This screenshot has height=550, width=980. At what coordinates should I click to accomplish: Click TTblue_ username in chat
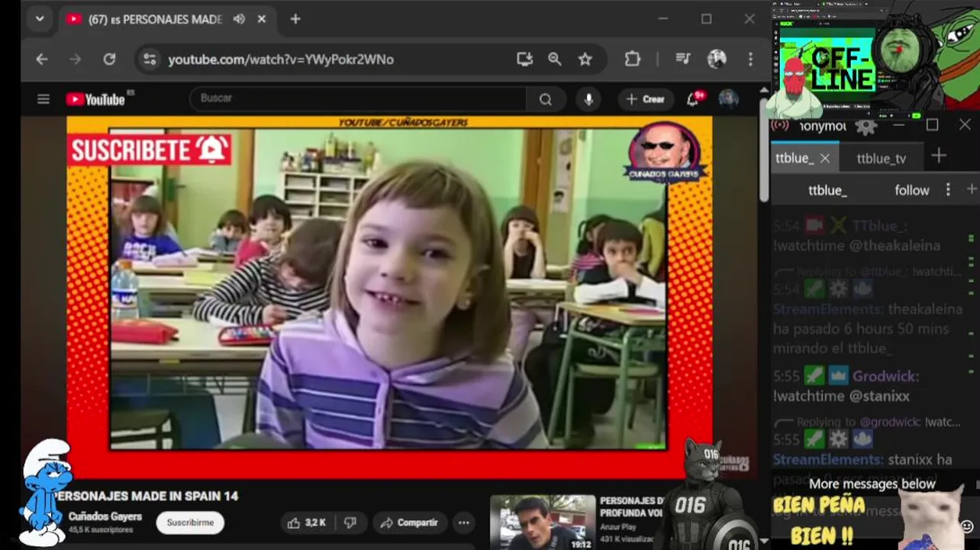(x=880, y=226)
